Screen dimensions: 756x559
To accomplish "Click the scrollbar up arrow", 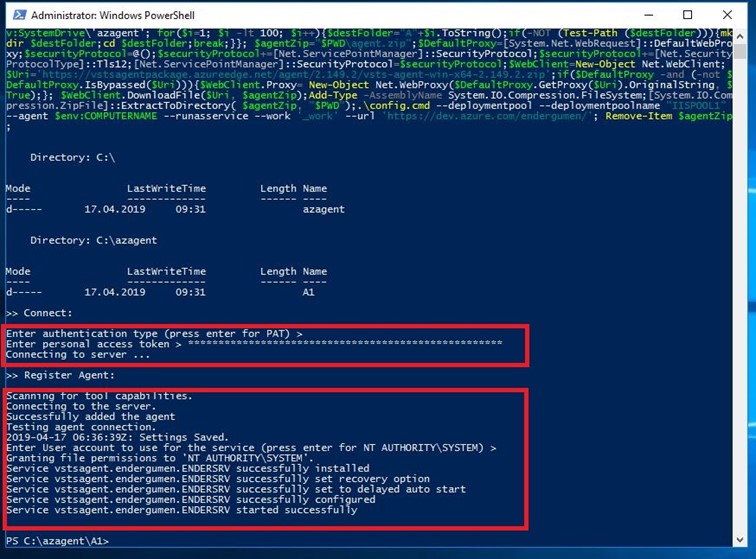I will 740,34.
